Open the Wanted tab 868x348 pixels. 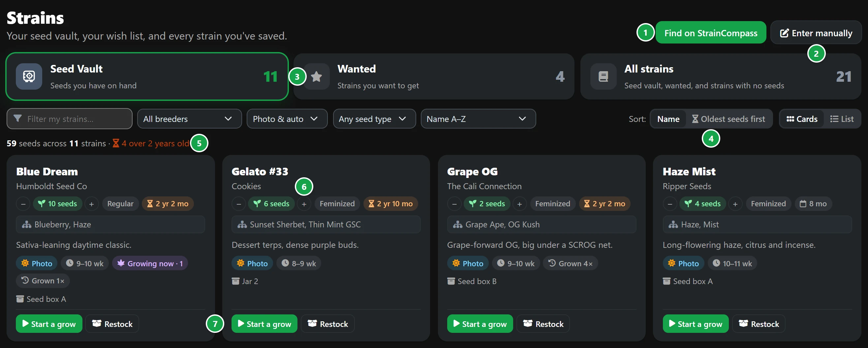[x=434, y=76]
